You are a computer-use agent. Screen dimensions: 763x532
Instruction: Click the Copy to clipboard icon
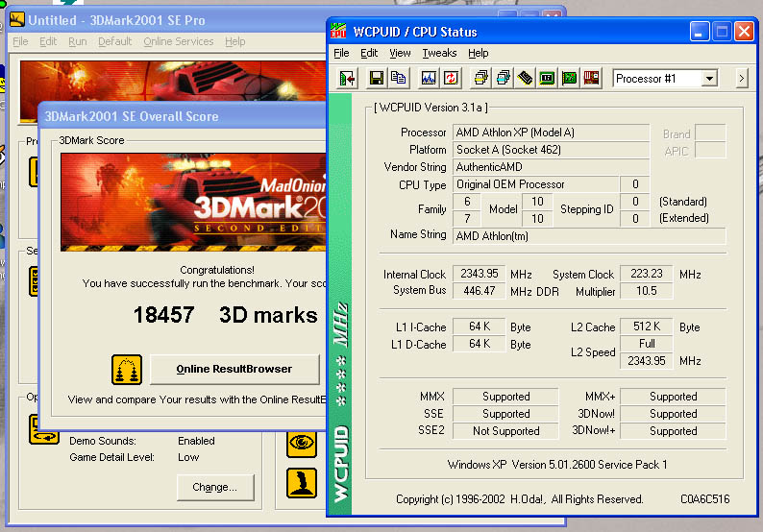coord(399,79)
